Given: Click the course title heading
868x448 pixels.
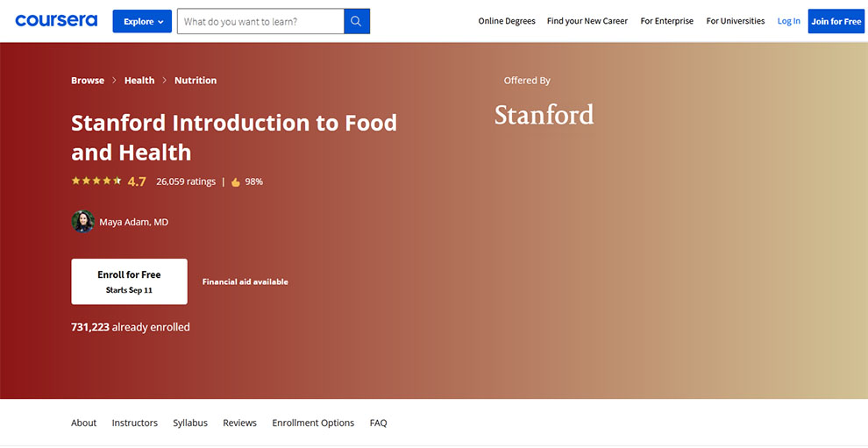Looking at the screenshot, I should [234, 138].
